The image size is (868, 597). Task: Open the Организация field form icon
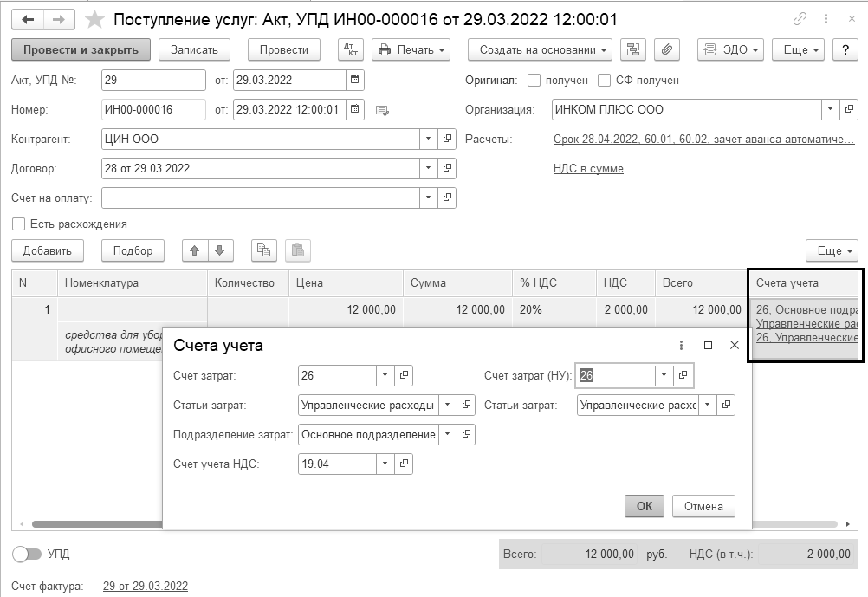pos(849,109)
